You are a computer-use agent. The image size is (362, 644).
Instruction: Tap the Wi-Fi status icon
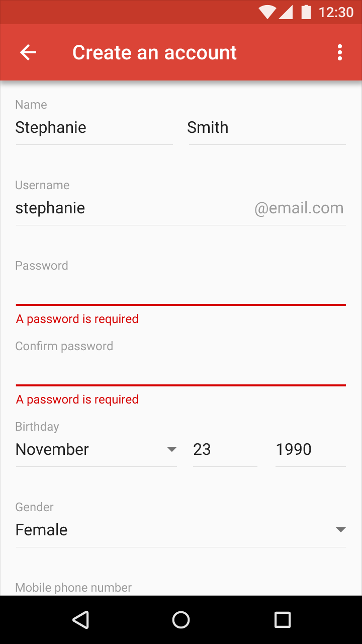click(267, 12)
